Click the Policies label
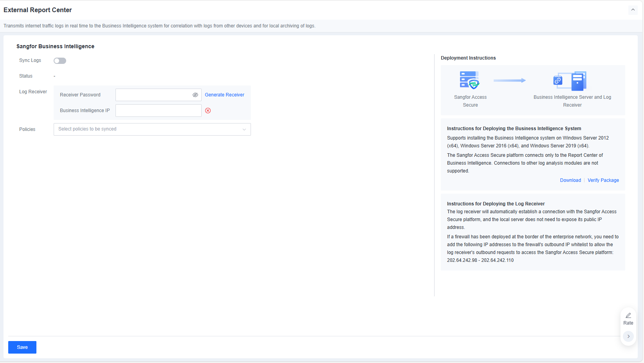 tap(27, 129)
